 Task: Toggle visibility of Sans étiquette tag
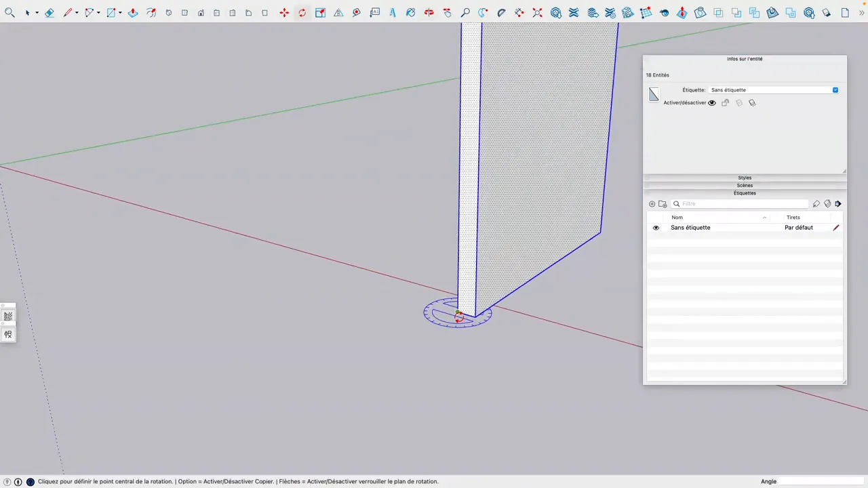click(x=656, y=227)
